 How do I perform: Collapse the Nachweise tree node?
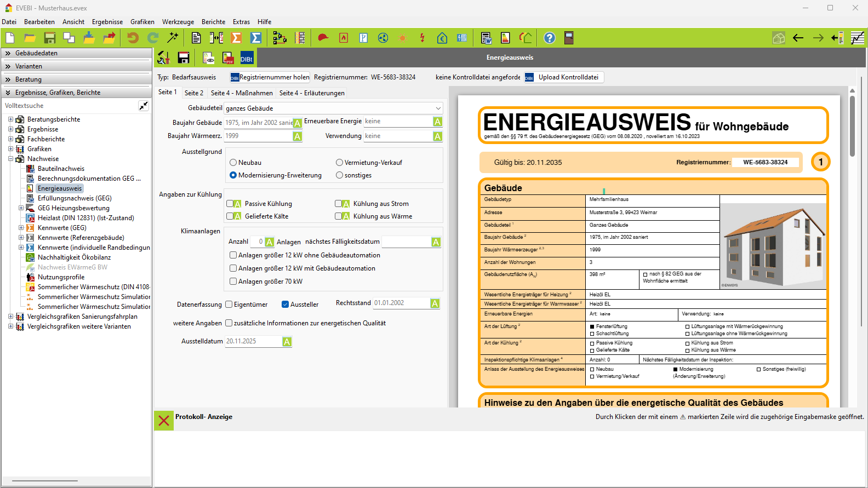click(10, 159)
